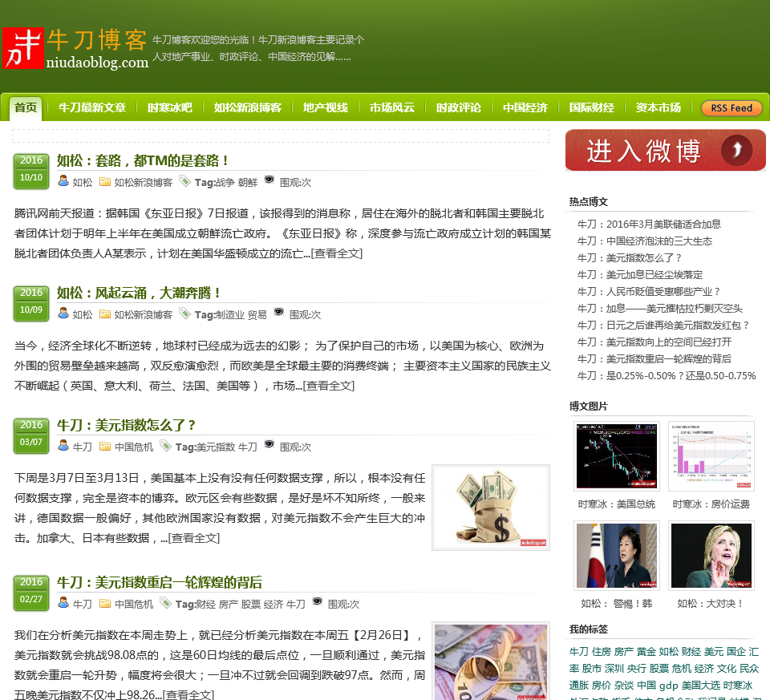Open the banknotes thumbnail of 重启一轮辉煌 post
The height and width of the screenshot is (700, 770).
(x=491, y=662)
